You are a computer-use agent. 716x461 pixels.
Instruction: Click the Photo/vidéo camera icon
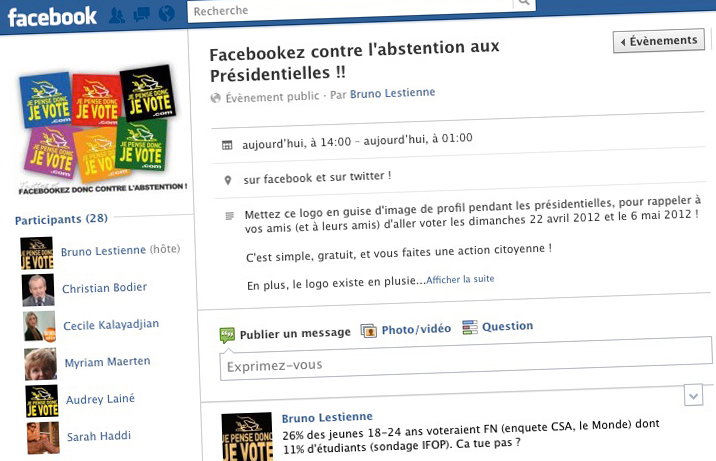point(368,329)
